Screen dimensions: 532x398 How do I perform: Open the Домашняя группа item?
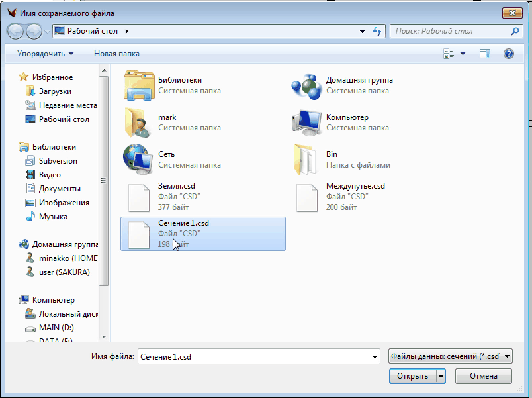point(306,85)
